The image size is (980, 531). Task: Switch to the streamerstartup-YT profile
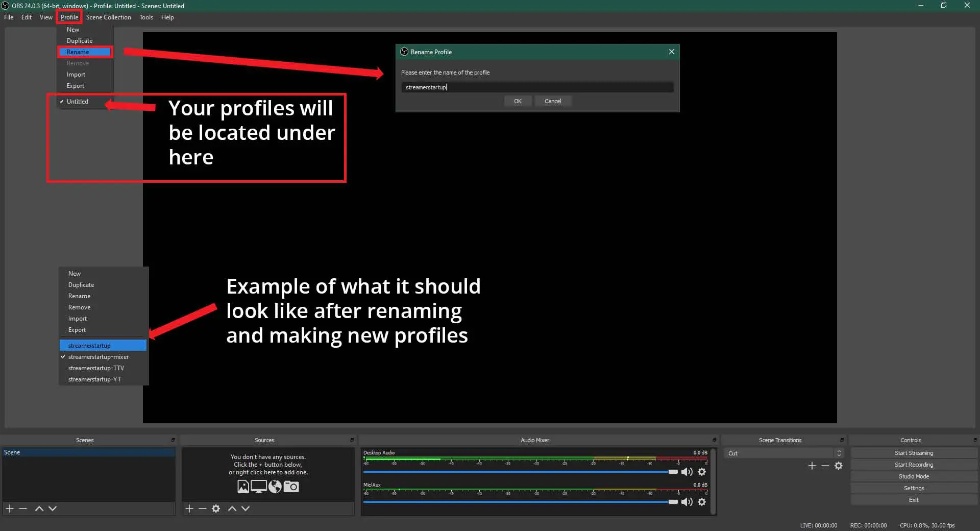[x=103, y=379]
